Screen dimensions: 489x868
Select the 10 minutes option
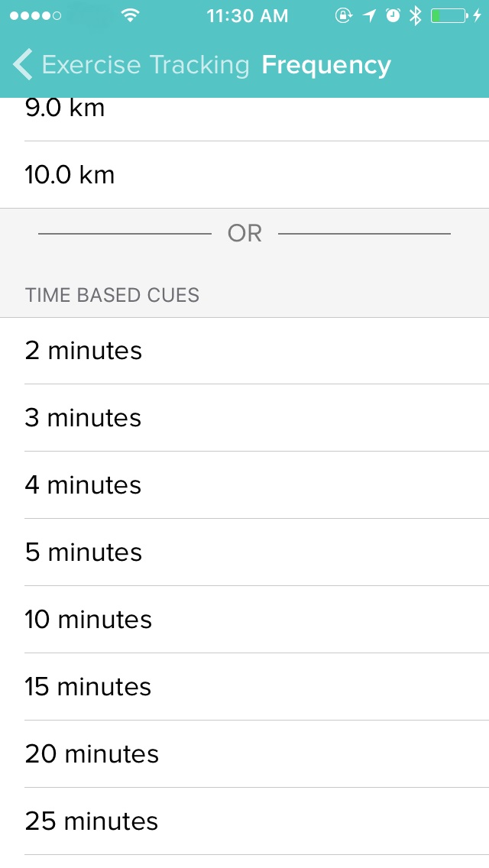coord(244,620)
